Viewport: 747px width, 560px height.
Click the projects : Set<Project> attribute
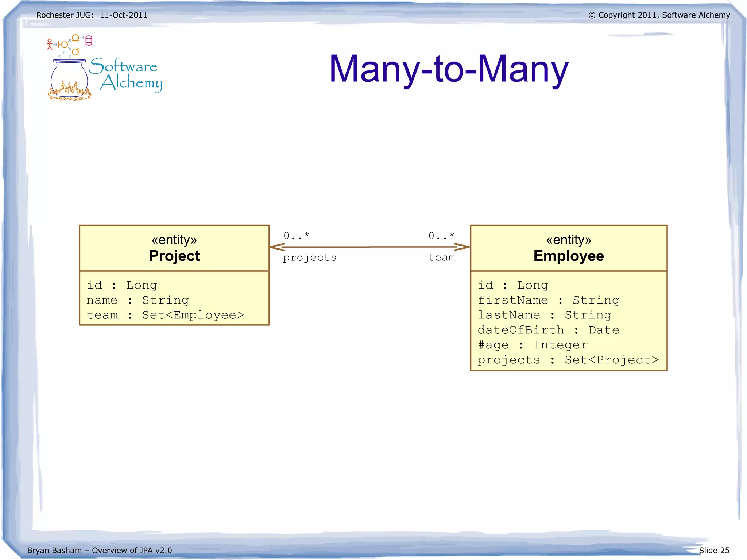(568, 360)
